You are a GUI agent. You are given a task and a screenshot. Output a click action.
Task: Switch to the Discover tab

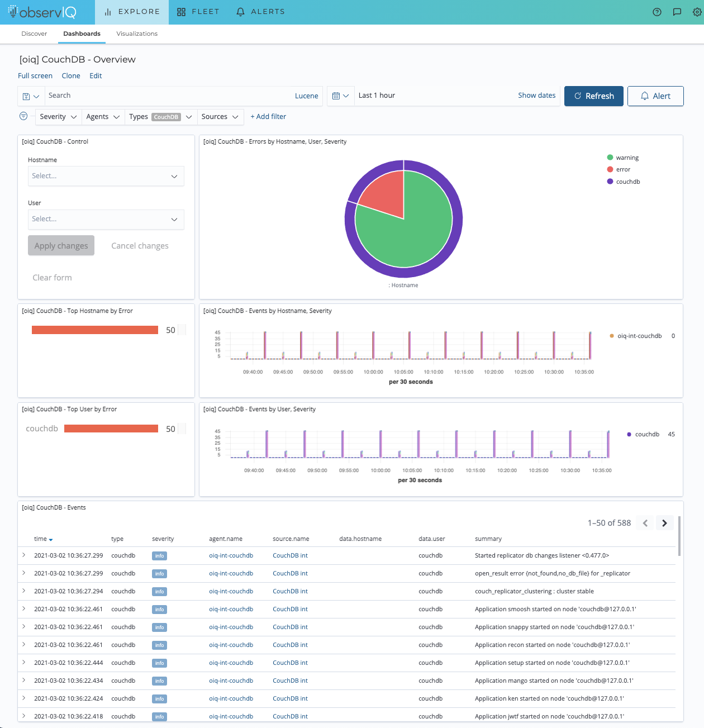click(34, 34)
